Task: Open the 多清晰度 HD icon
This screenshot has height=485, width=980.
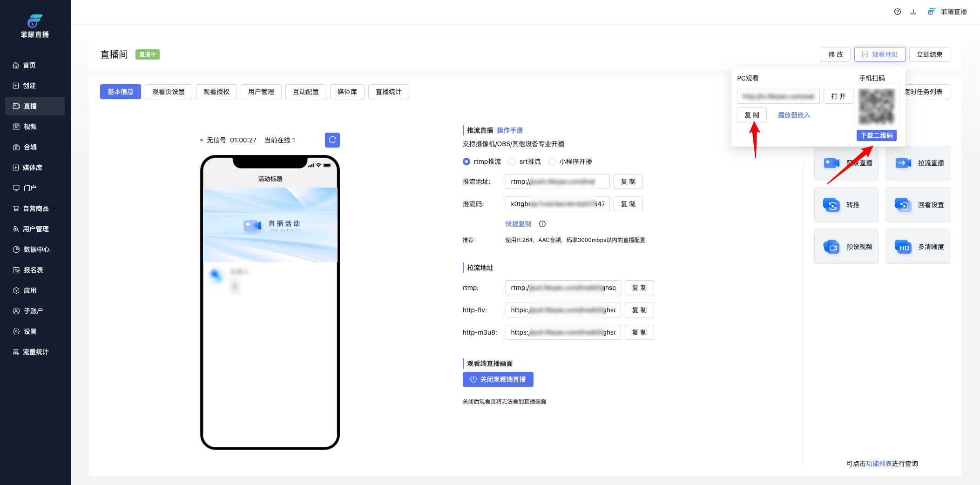Action: [x=903, y=247]
